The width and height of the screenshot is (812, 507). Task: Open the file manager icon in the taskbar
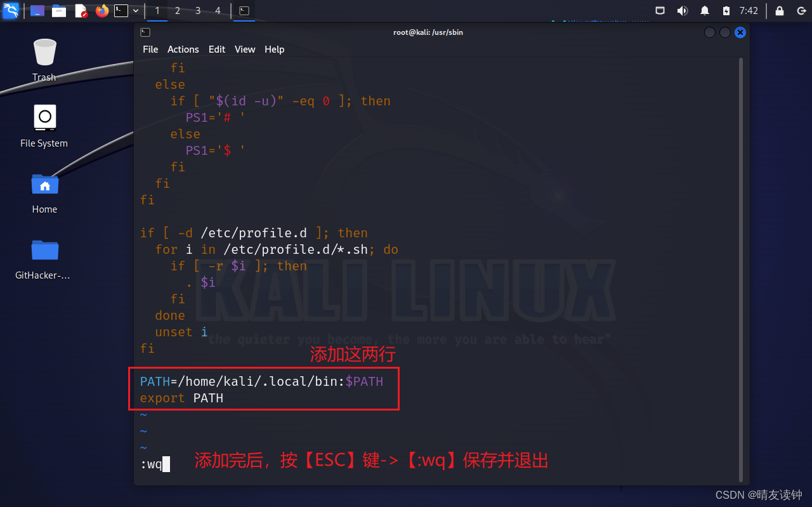coord(59,10)
